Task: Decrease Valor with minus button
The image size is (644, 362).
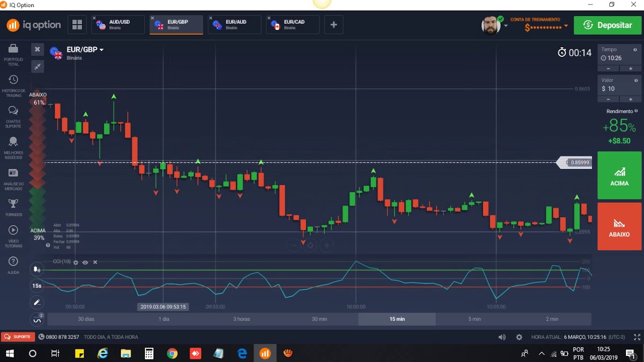Action: tap(608, 99)
